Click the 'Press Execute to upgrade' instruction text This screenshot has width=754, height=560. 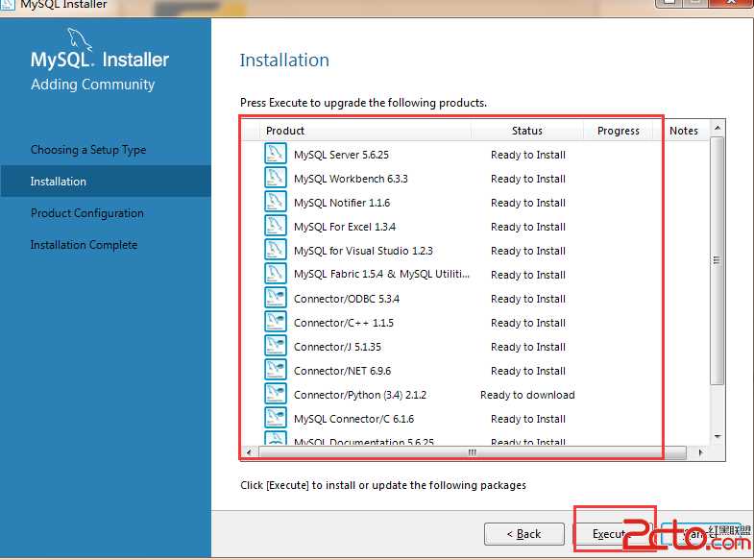pyautogui.click(x=363, y=103)
